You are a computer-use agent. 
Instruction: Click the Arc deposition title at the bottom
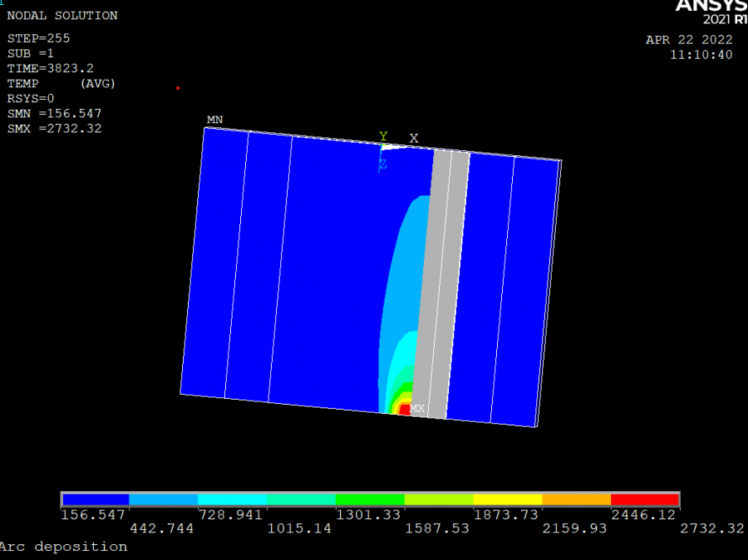63,547
